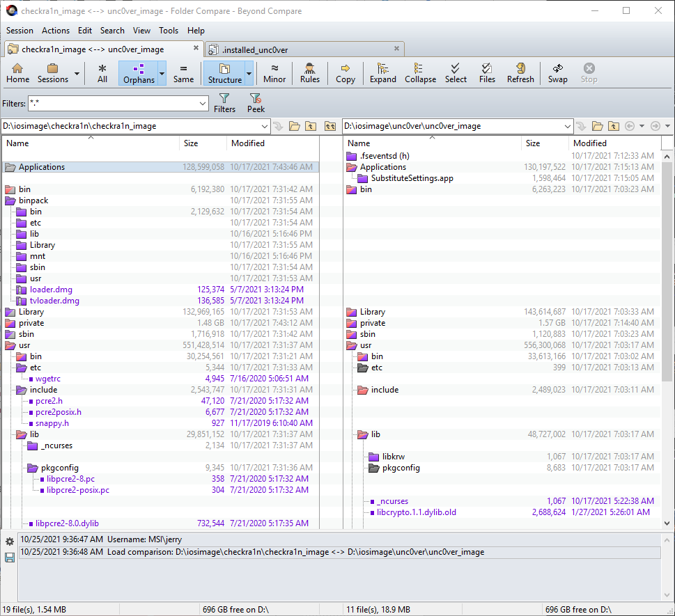This screenshot has height=616, width=675.
Task: Click left folder path field
Action: click(x=131, y=126)
